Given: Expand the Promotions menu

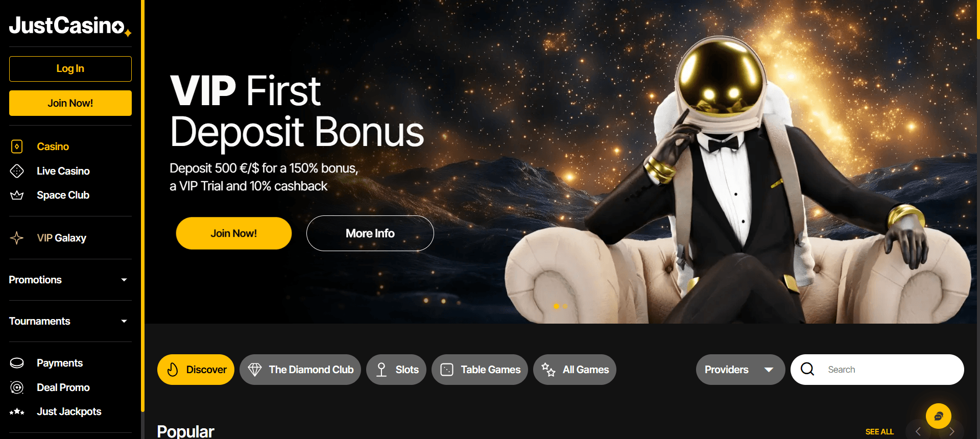Looking at the screenshot, I should [x=70, y=280].
